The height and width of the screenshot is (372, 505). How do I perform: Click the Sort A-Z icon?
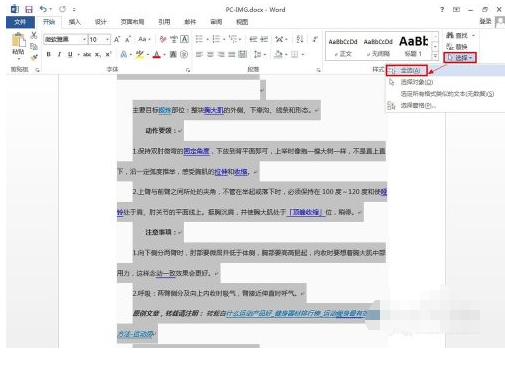[300, 39]
